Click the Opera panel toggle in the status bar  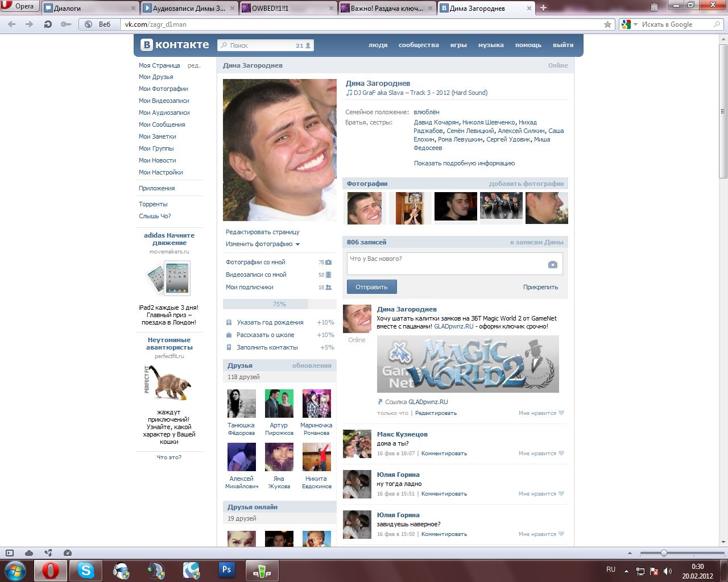9,553
